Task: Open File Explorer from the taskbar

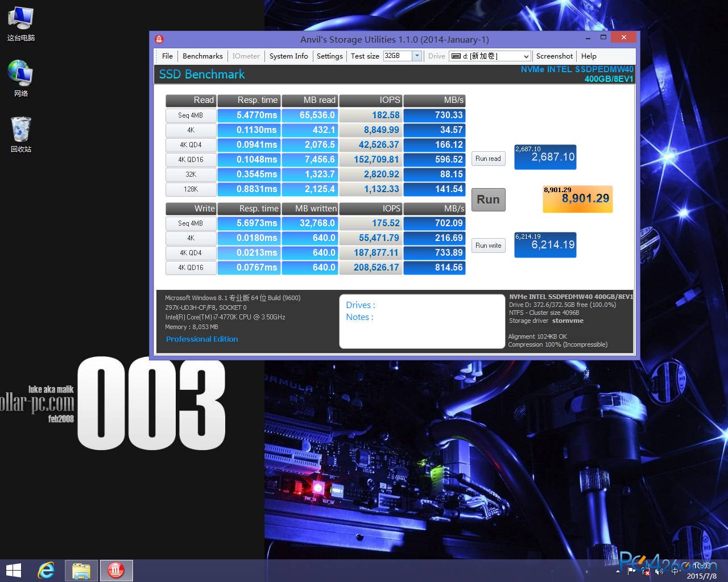Action: pos(81,571)
